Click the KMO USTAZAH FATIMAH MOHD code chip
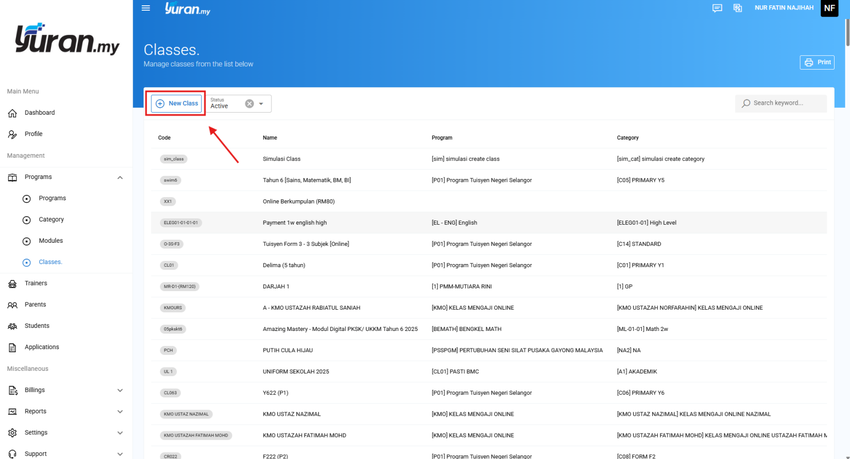Screen dimensions: 850x459 tap(196, 435)
